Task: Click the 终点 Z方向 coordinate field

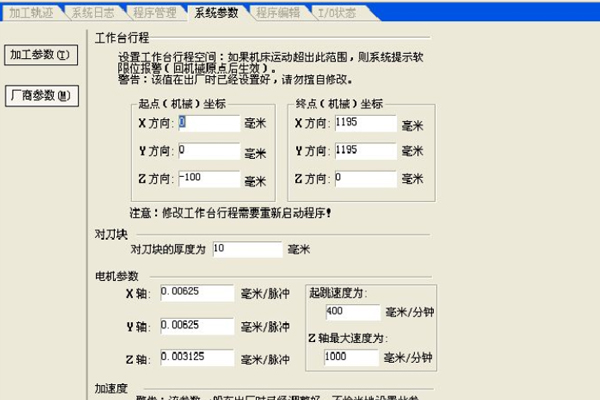Action: pyautogui.click(x=365, y=179)
